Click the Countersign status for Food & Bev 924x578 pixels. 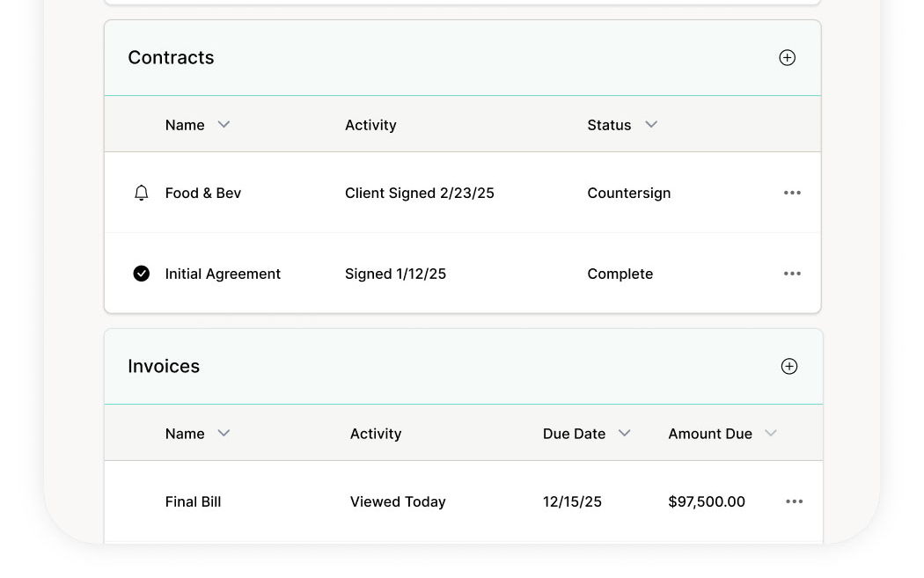pyautogui.click(x=628, y=194)
